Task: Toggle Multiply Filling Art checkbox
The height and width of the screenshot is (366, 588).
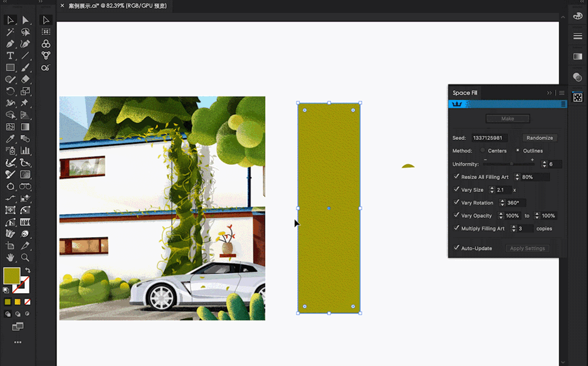Action: coord(456,228)
